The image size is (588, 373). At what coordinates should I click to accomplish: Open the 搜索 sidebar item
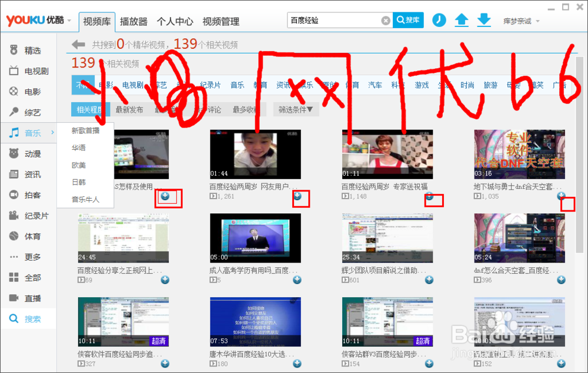point(28,319)
